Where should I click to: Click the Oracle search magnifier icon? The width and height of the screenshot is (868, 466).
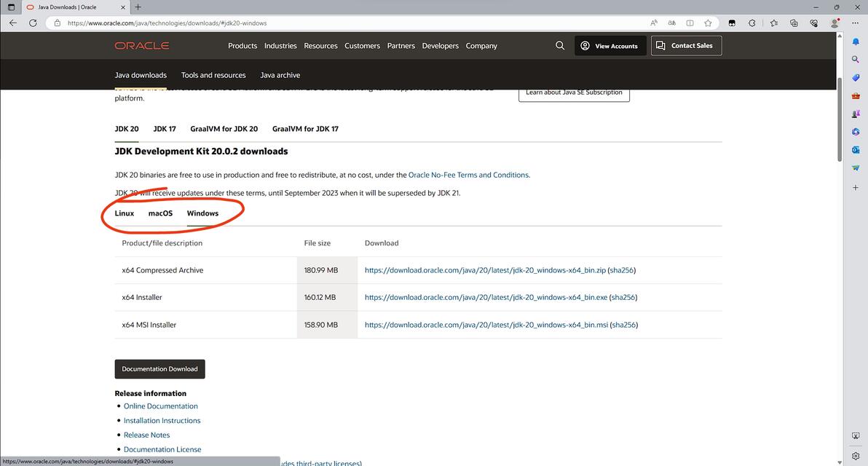tap(560, 46)
